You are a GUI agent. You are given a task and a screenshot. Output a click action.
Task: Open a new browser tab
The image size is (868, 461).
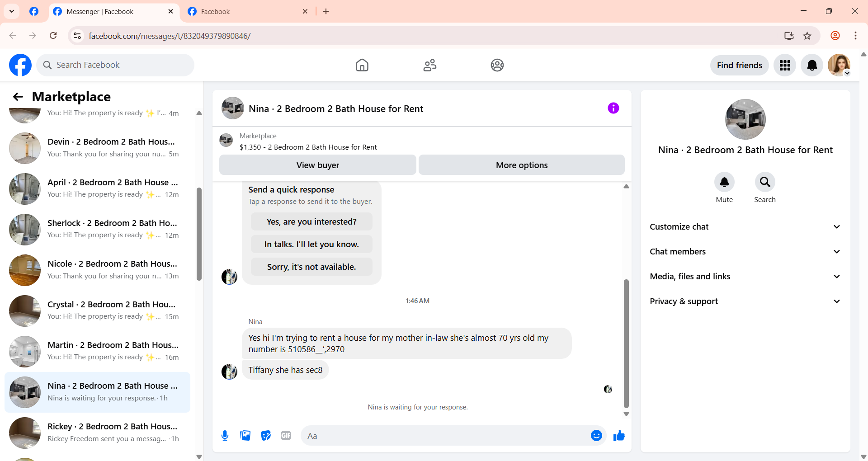326,11
